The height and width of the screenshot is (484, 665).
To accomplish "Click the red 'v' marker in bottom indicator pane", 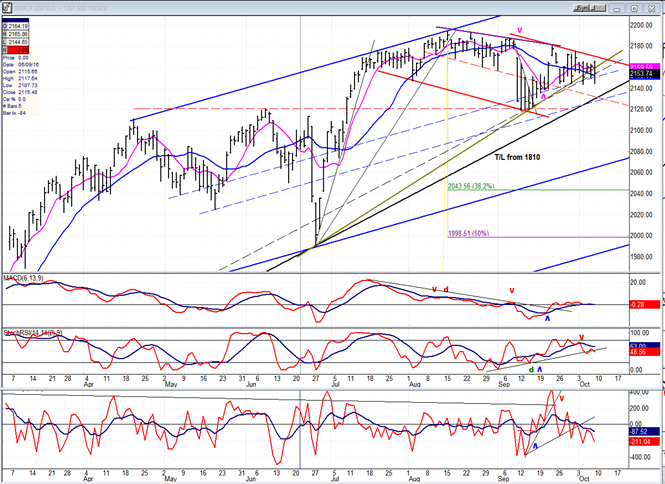I will point(562,399).
